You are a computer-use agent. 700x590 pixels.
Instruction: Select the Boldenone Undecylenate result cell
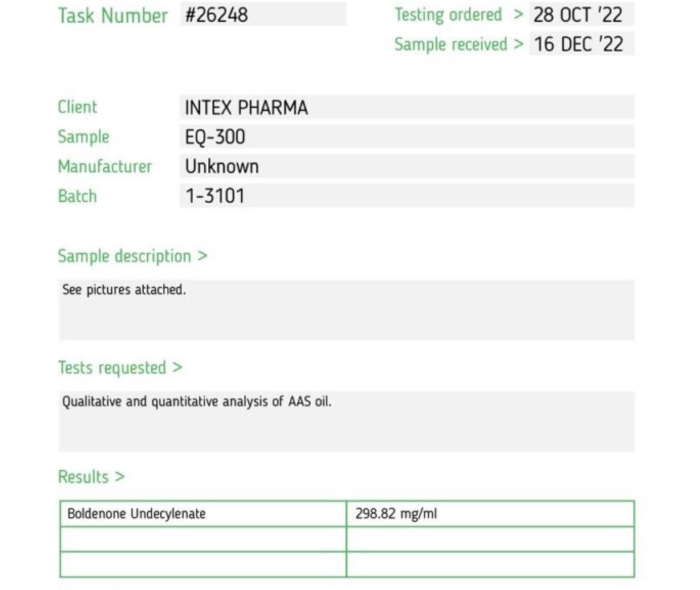tap(203, 514)
